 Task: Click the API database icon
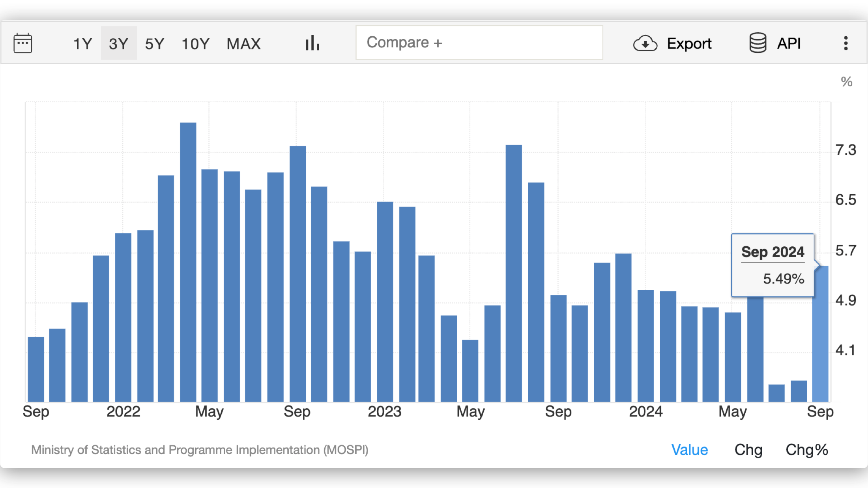coord(758,43)
